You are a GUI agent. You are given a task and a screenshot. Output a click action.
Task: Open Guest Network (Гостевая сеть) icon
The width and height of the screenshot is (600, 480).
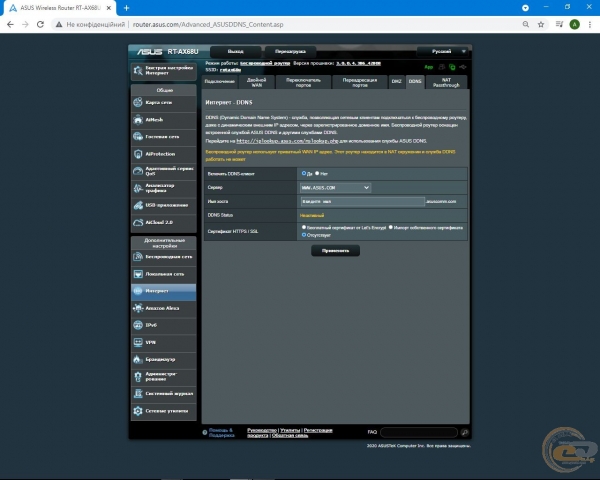pyautogui.click(x=138, y=137)
